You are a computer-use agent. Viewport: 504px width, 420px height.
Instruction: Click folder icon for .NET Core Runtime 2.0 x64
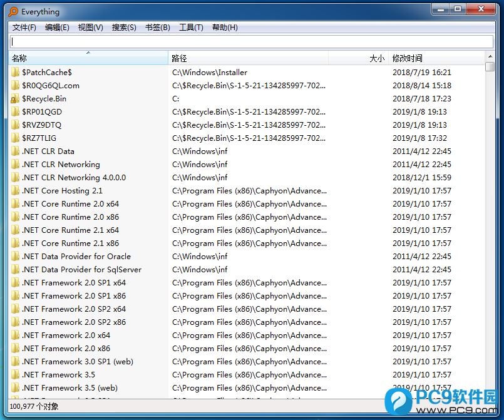[15, 203]
